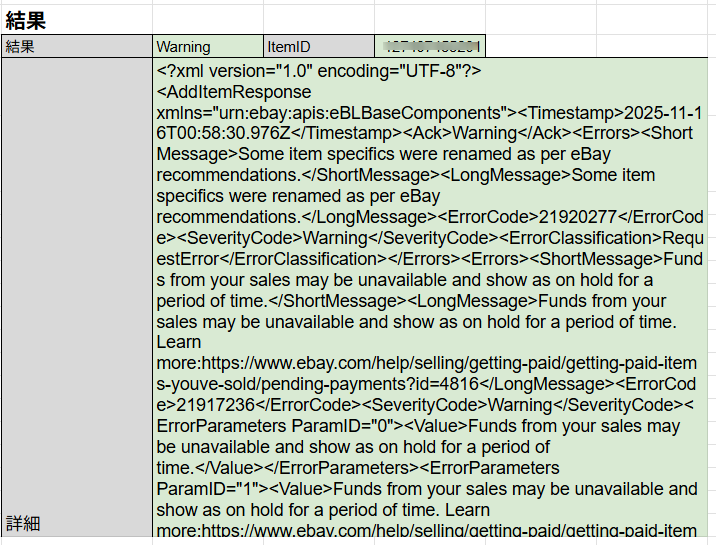The height and width of the screenshot is (545, 716).
Task: Click the ErrorCode 21920277 text
Action: 560,217
